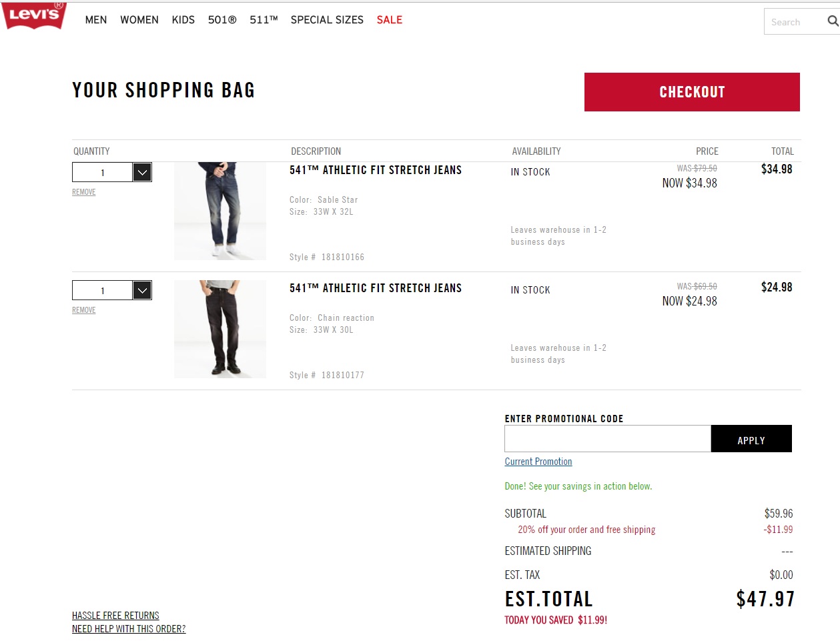Click APPLY for promotional code
This screenshot has width=840, height=643.
click(751, 439)
